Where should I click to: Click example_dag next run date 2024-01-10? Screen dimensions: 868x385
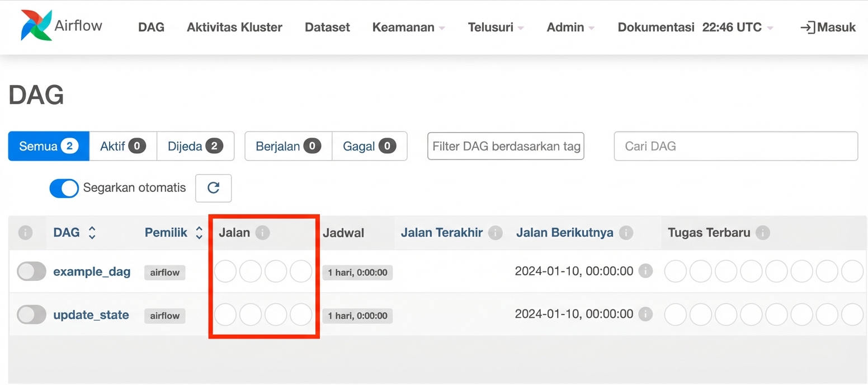[x=574, y=271]
